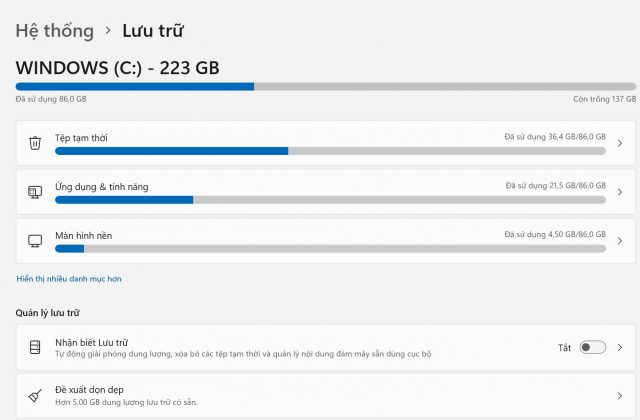Toggle the Nhận biết Lưu trữ switch

tap(592, 347)
